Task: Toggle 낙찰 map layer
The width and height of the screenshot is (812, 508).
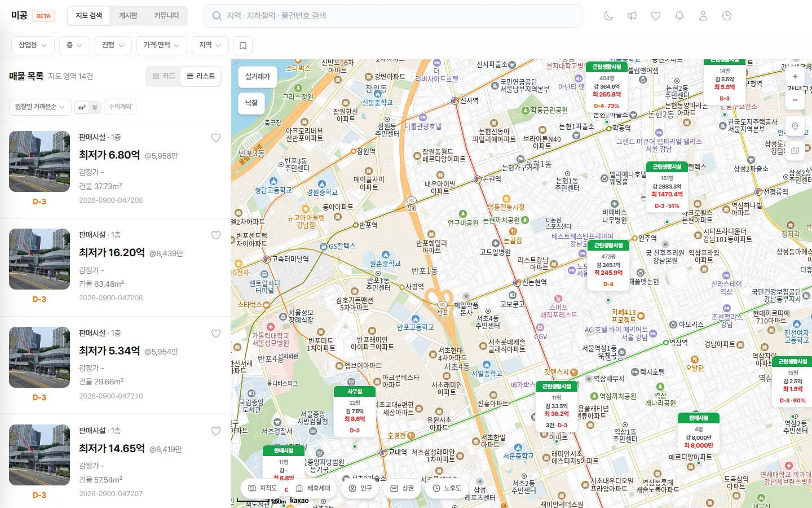Action: tap(251, 103)
